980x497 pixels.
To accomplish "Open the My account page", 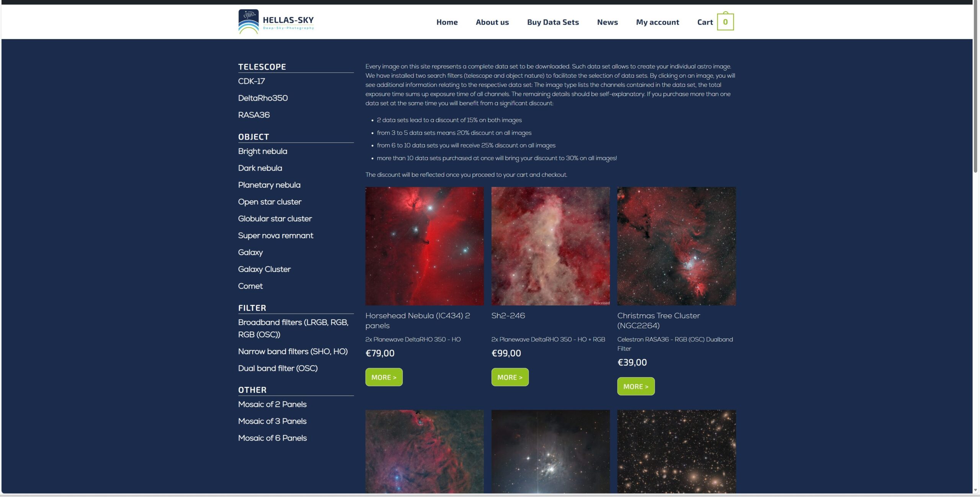I will click(x=657, y=22).
